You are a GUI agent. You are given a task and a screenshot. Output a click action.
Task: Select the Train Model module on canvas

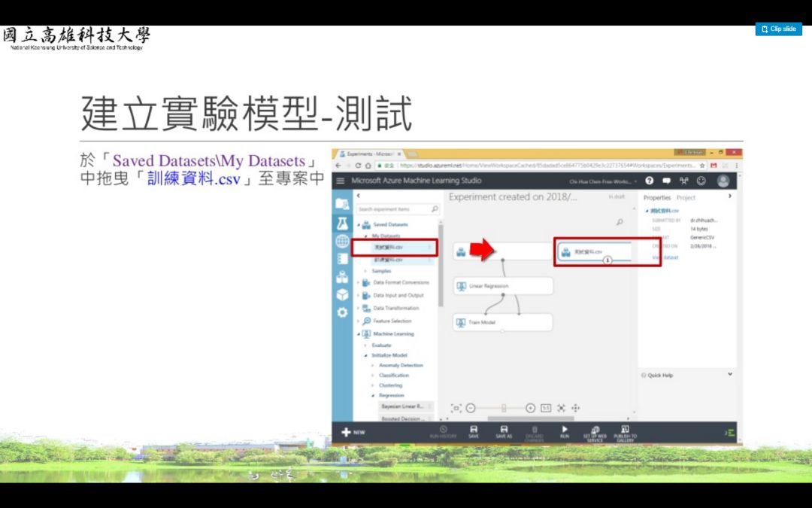(x=502, y=322)
